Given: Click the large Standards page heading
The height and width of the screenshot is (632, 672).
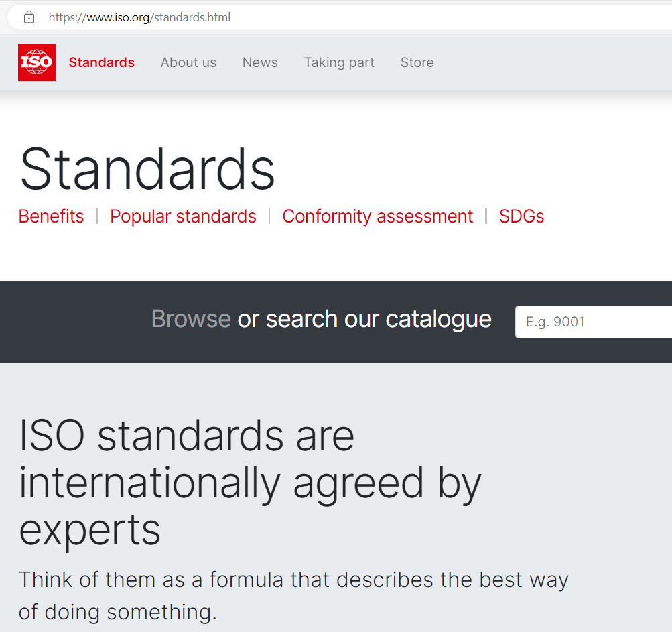Looking at the screenshot, I should tap(147, 169).
